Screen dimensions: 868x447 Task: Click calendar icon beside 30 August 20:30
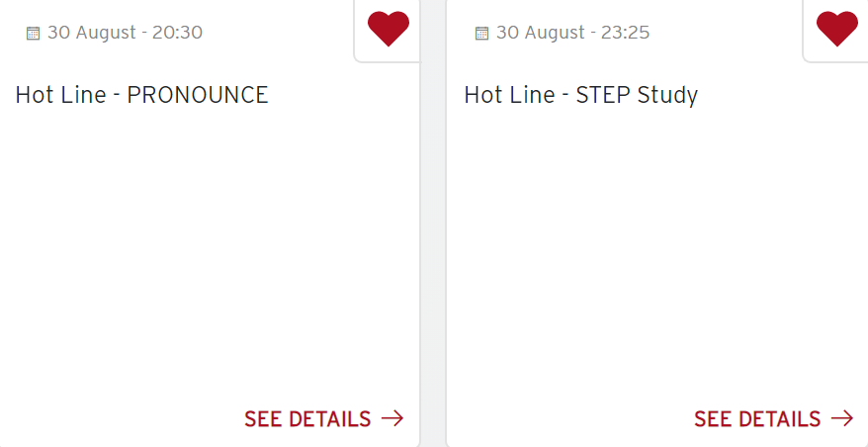[33, 34]
